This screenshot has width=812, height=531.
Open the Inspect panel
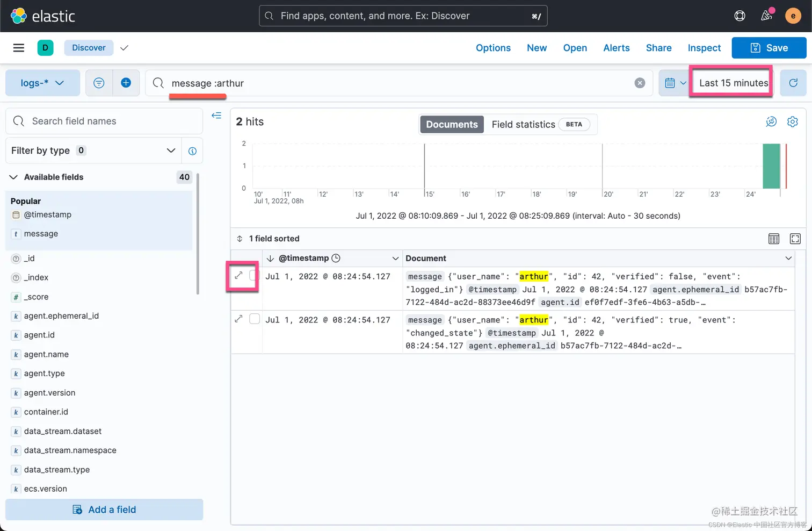[704, 48]
